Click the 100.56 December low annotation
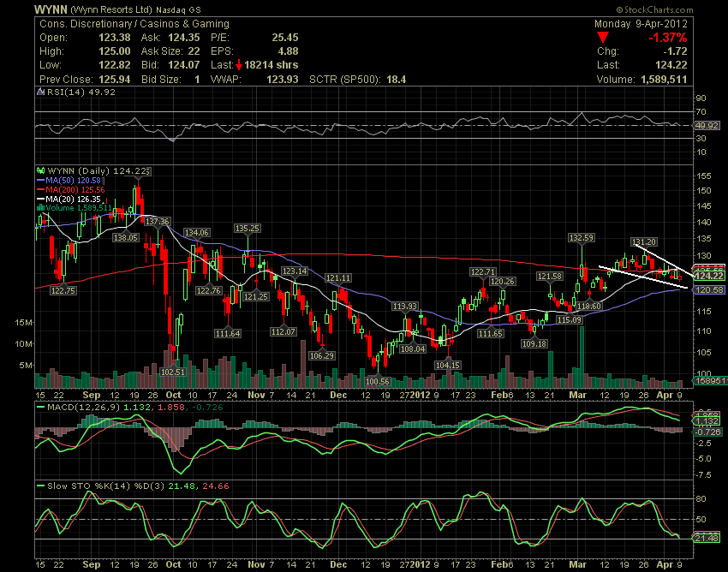This screenshot has width=728, height=572. coord(378,381)
